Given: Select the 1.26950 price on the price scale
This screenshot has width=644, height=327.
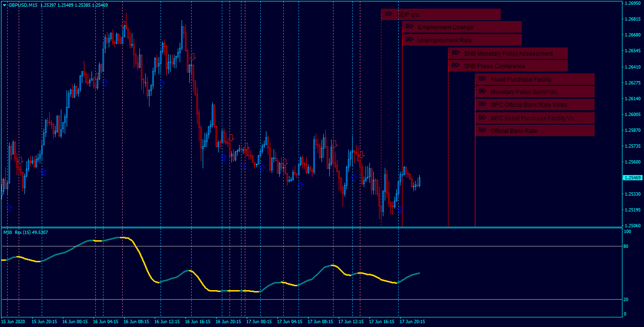Looking at the screenshot, I should pyautogui.click(x=632, y=3).
